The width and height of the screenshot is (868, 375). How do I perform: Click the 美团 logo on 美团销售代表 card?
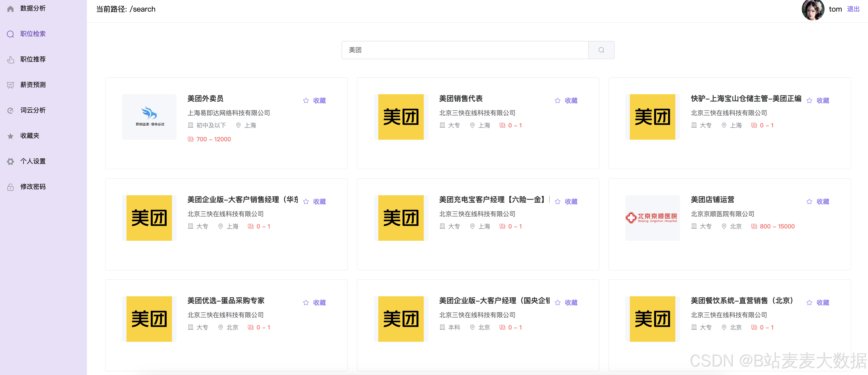pos(401,117)
